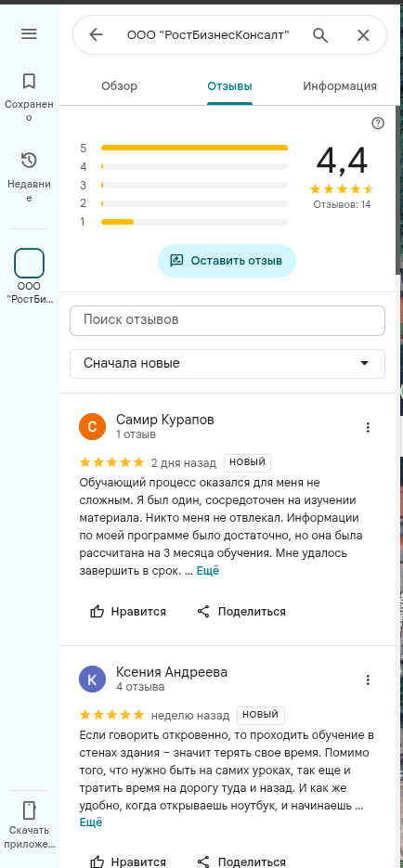Click the НОВЫЙ badge on Ксения's review
The height and width of the screenshot is (868, 403).
coord(261,715)
